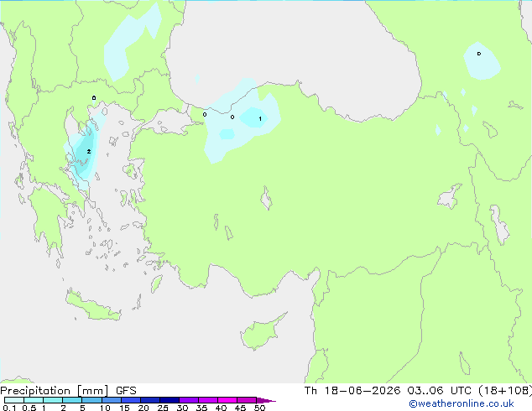The image size is (532, 411).
Task: Click the 0.5–1 mm legend color swatch
Action: coord(34,400)
